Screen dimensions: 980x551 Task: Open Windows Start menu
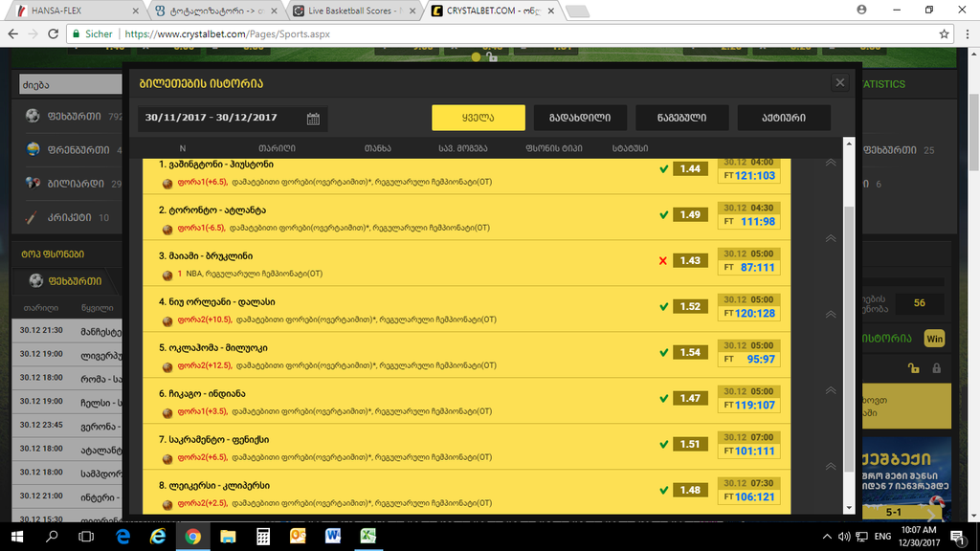coord(17,536)
